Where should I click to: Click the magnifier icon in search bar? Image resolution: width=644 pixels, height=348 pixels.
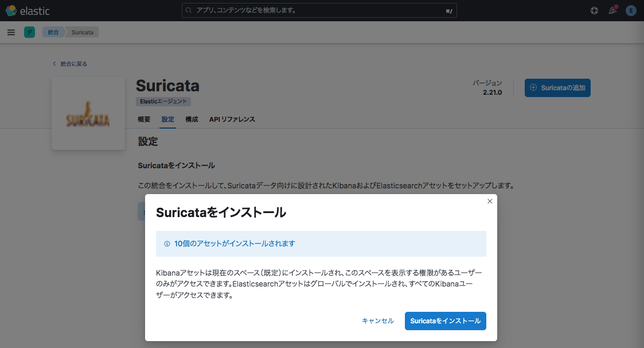[x=189, y=11]
